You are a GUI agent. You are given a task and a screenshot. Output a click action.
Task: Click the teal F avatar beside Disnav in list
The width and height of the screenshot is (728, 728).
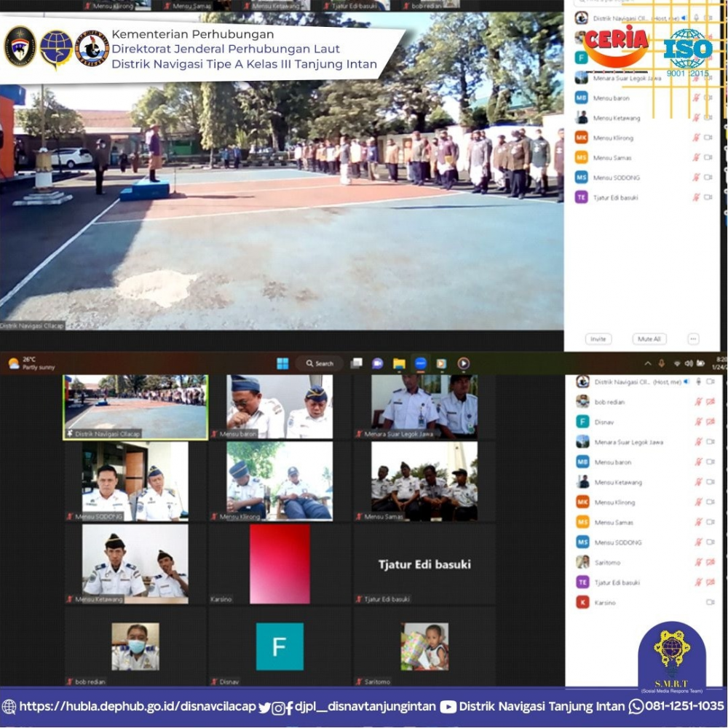(x=582, y=422)
